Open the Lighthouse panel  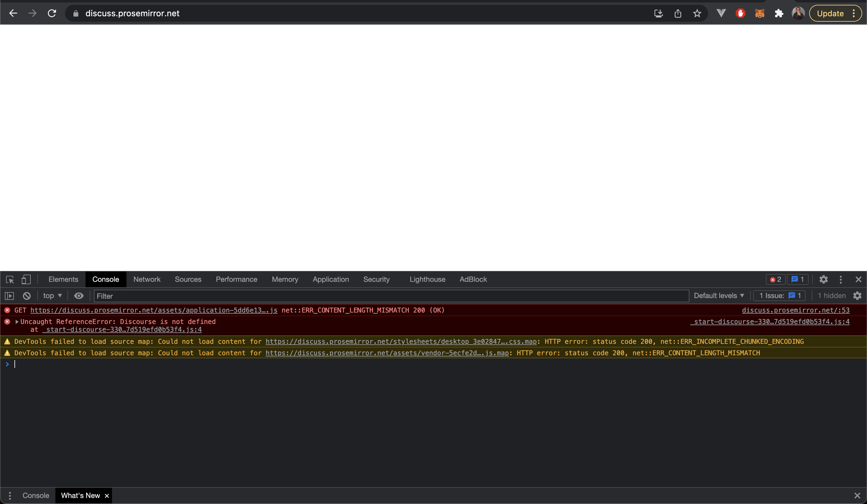427,279
